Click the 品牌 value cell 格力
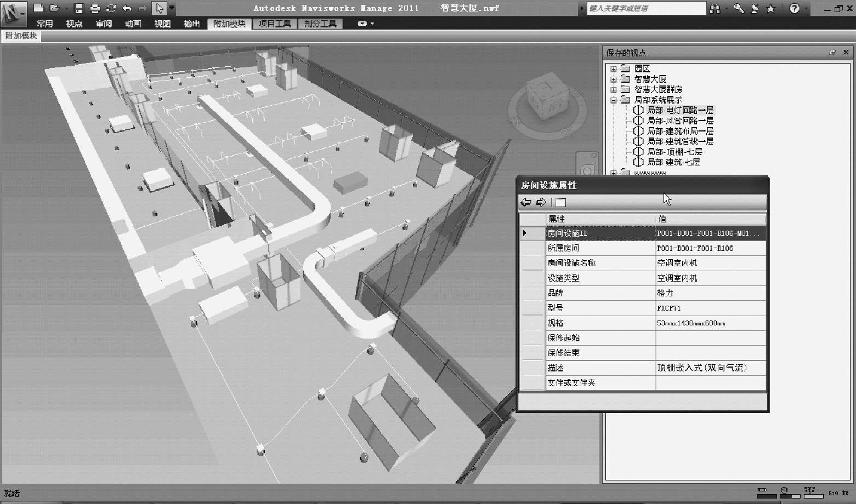Viewport: 856px width, 504px height. [711, 293]
